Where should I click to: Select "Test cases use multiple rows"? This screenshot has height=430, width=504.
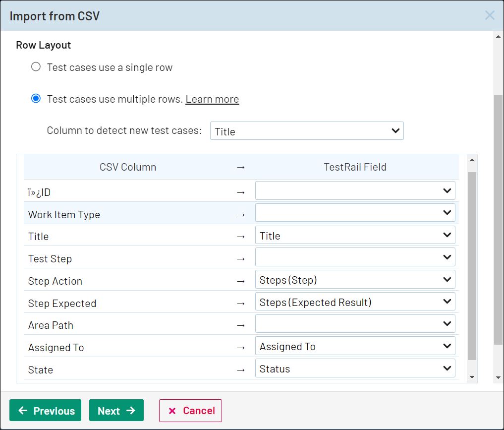pyautogui.click(x=35, y=98)
